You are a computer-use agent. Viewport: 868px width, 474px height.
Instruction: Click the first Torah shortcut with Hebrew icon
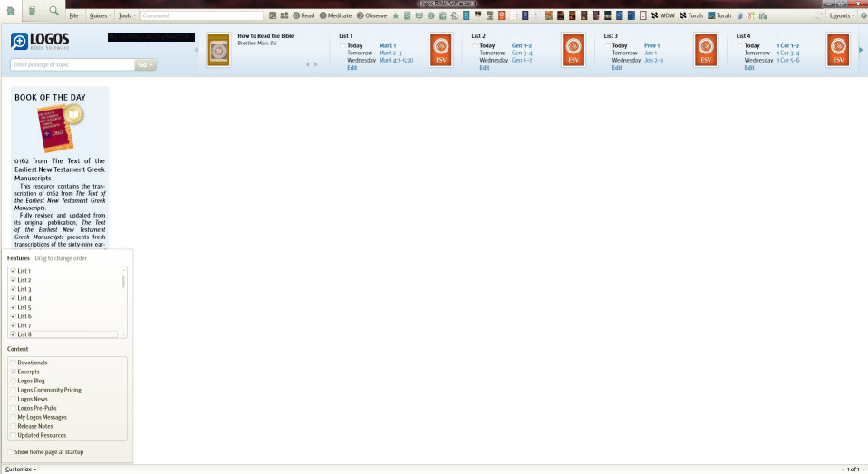coord(691,15)
